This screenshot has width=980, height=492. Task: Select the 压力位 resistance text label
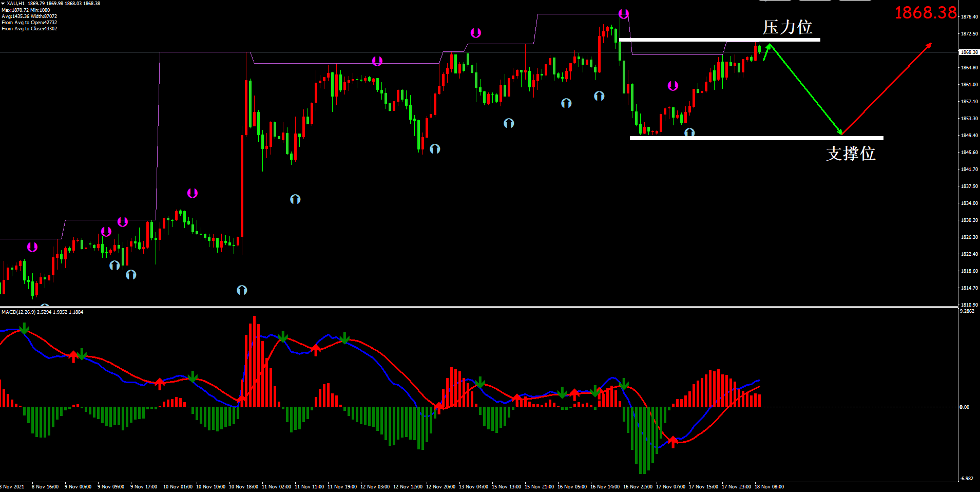(x=787, y=27)
